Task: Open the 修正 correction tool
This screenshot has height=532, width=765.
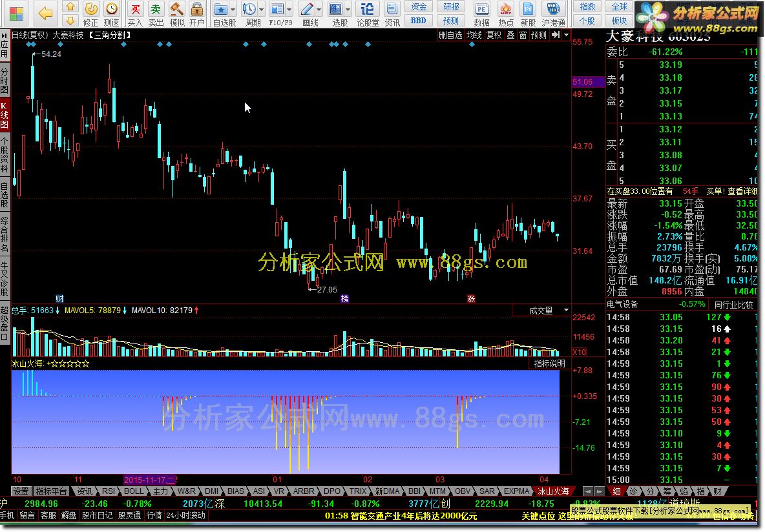Action: point(90,14)
